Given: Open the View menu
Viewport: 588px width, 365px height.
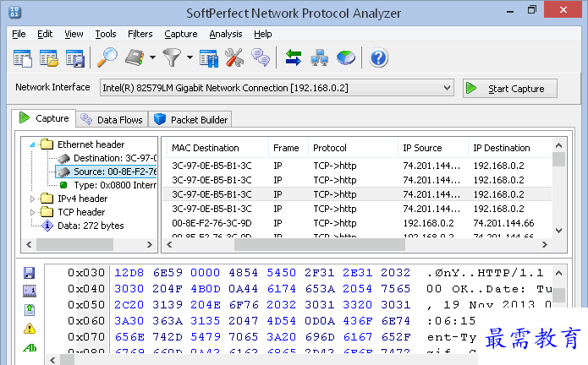Looking at the screenshot, I should 74,34.
